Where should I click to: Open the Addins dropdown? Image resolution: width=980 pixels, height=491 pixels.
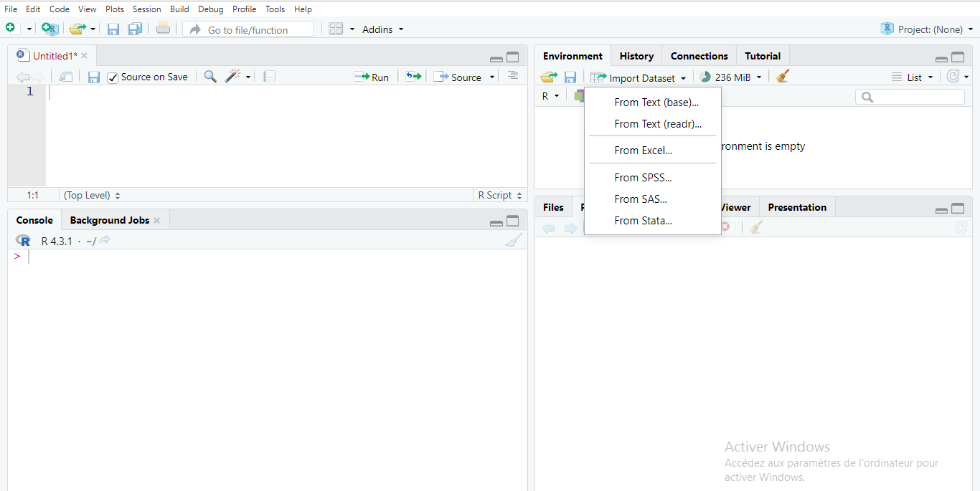coord(382,29)
